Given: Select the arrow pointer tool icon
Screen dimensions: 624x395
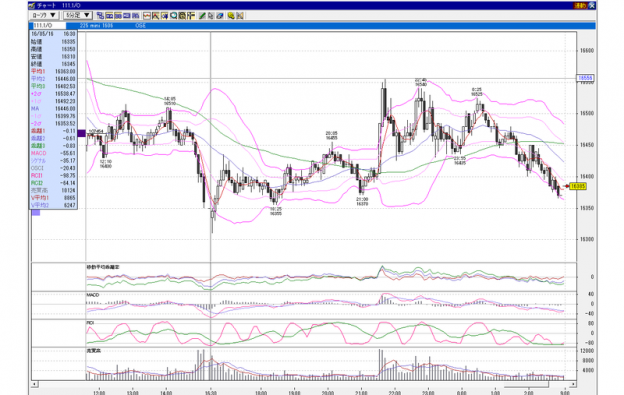Looking at the screenshot, I should 211,16.
